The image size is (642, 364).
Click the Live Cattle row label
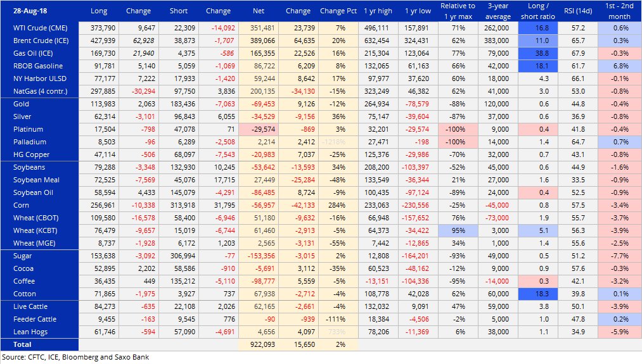30,306
